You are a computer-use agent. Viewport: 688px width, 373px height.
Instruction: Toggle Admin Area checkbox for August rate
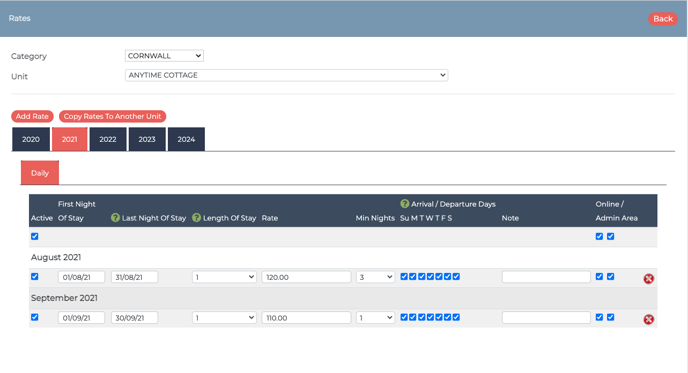[x=610, y=276]
